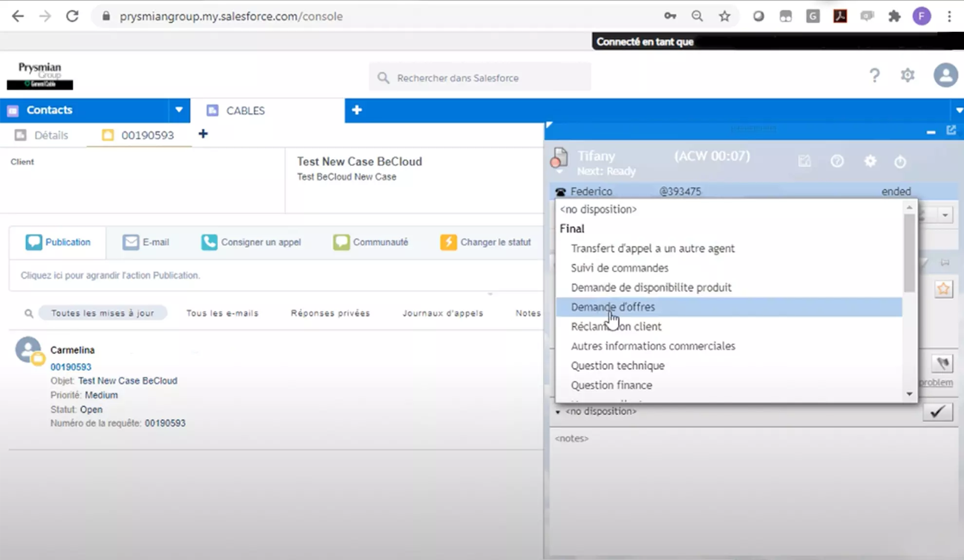Select Transfert d'appel a un autre agent
The width and height of the screenshot is (964, 560).
tap(729, 248)
